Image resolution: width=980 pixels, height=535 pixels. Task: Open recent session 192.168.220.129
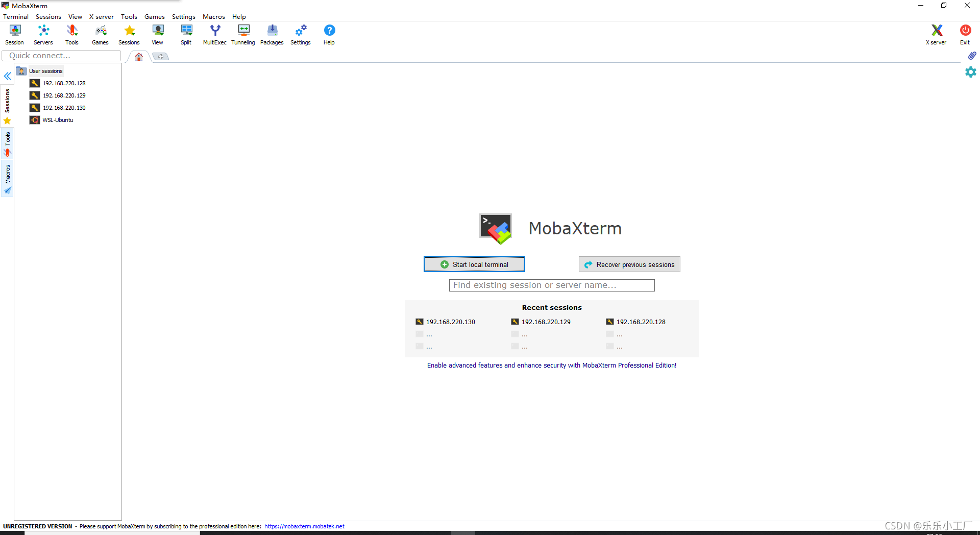(x=541, y=322)
